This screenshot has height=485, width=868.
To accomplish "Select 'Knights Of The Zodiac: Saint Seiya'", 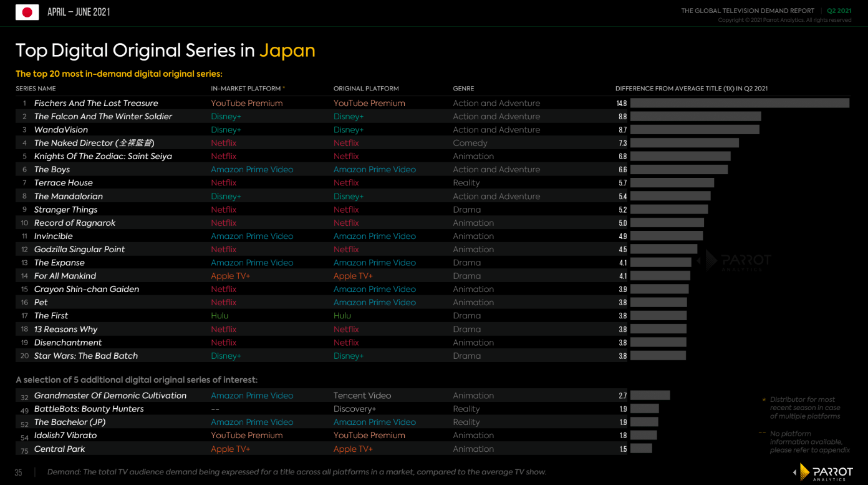I will 103,156.
